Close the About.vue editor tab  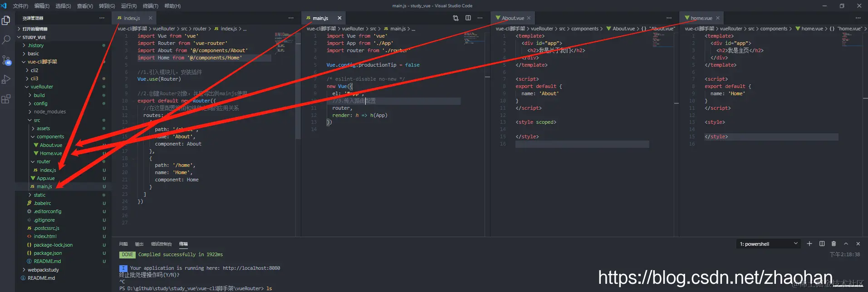pyautogui.click(x=529, y=18)
